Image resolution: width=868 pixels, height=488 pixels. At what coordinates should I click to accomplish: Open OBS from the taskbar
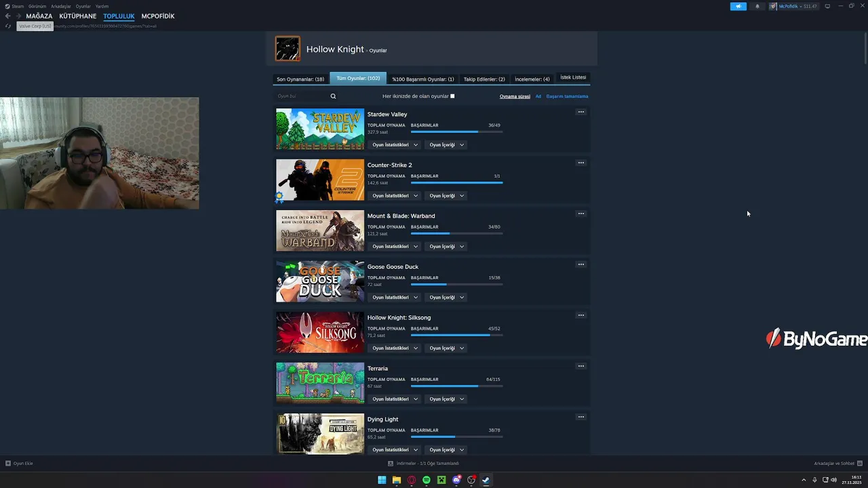(471, 480)
